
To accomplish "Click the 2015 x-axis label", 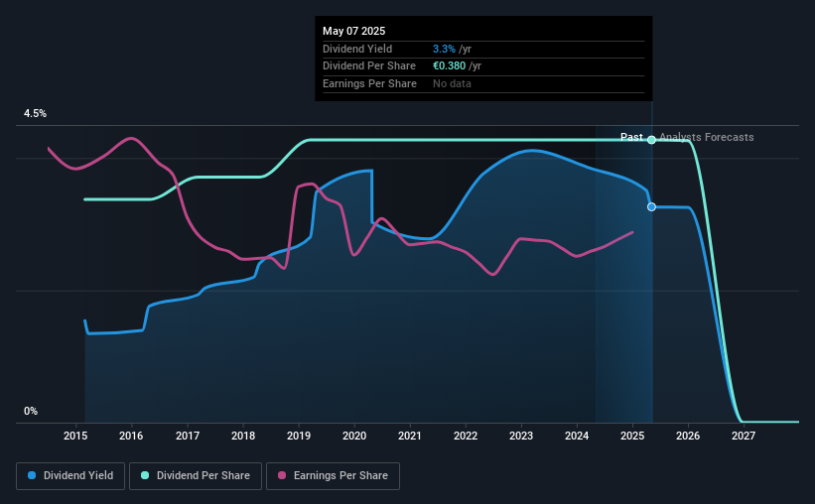I will point(75,436).
